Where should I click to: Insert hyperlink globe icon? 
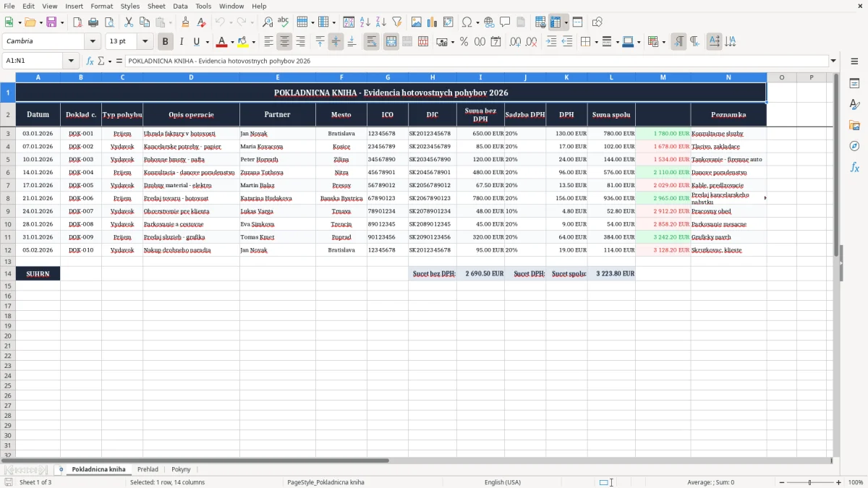tap(489, 22)
